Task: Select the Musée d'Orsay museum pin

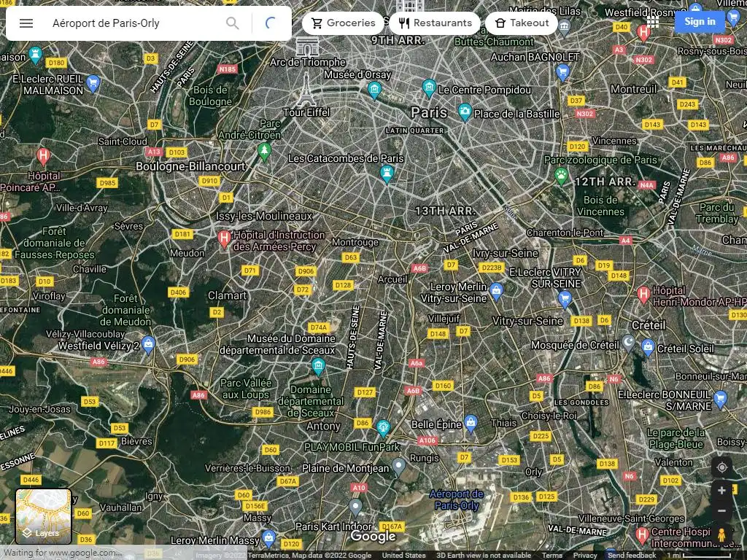Action: click(374, 90)
